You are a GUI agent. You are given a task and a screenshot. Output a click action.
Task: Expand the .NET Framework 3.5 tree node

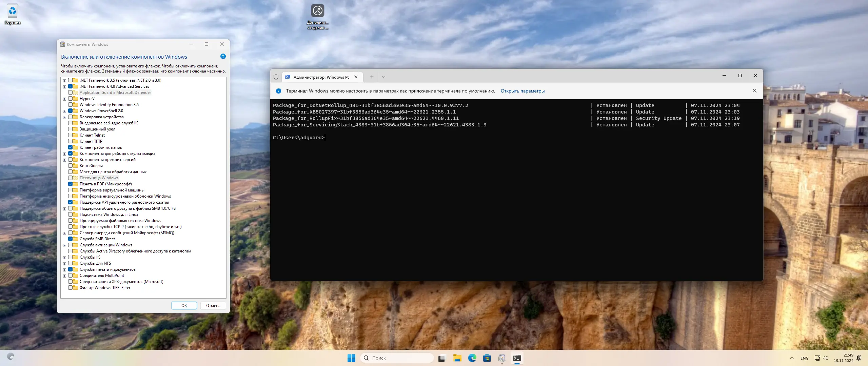[x=64, y=81]
